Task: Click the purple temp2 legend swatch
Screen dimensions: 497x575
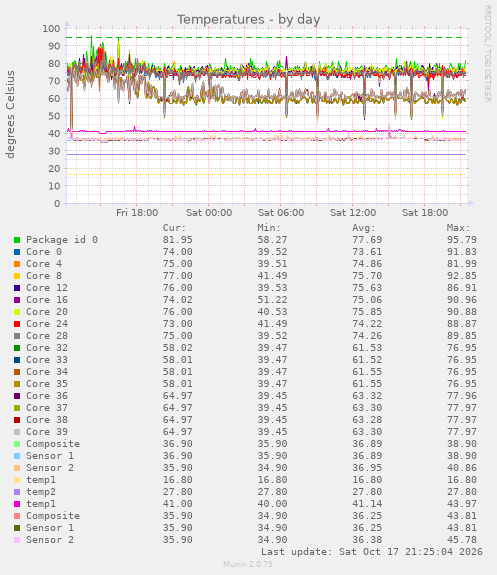Action: 17,492
